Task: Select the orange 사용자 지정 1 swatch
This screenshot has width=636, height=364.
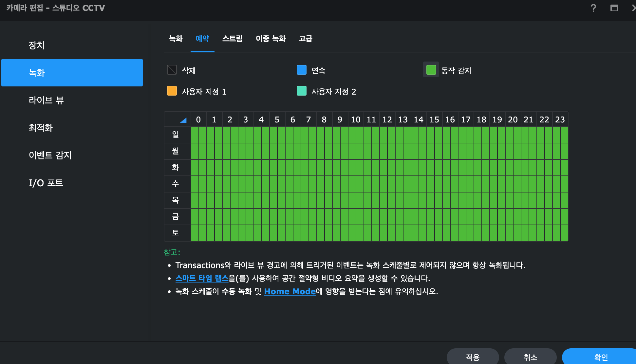Action: (172, 91)
